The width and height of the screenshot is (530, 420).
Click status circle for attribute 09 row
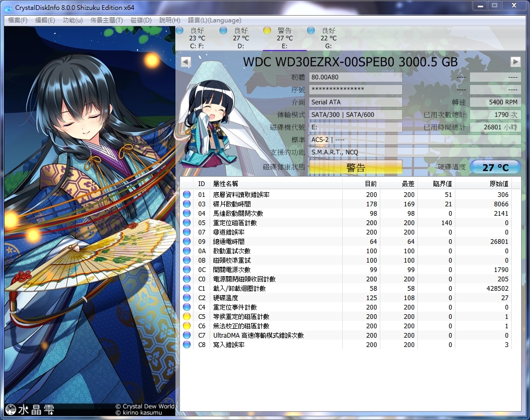(x=187, y=241)
